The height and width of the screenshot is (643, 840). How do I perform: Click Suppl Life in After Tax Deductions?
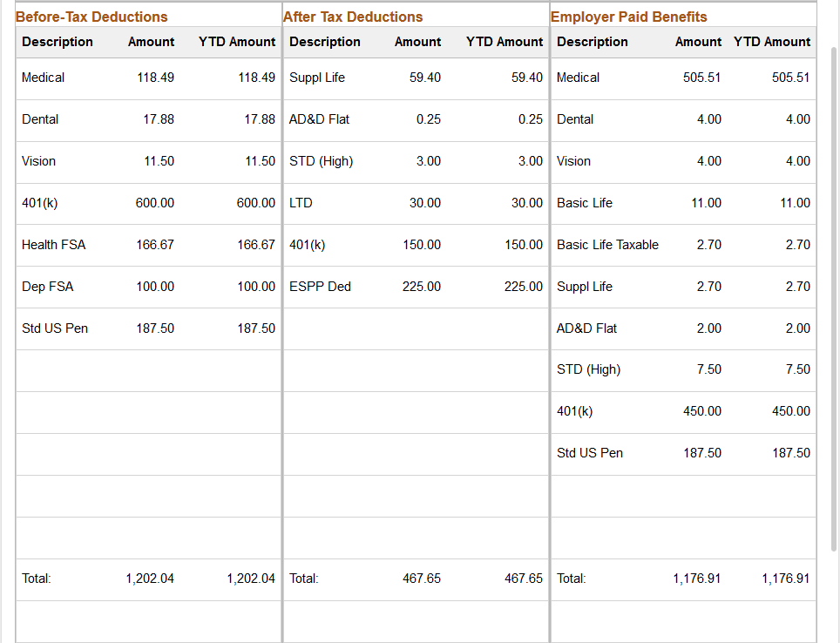[317, 78]
